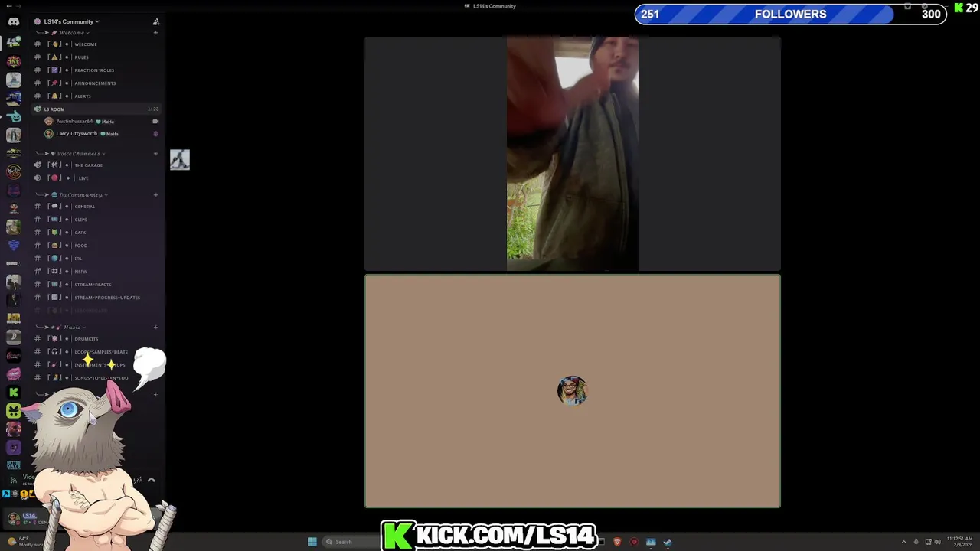Open the announcements channel
Screen dimensions: 980x551
96,83
